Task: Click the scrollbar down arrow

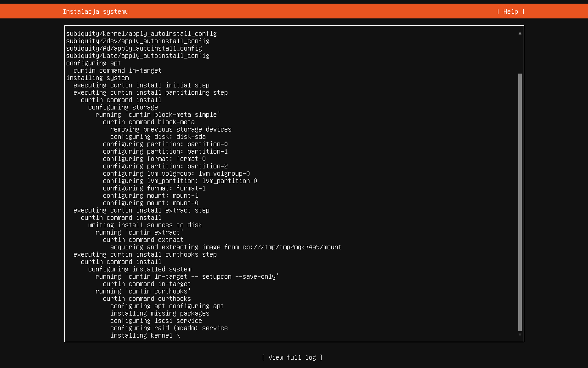Action: [x=520, y=335]
